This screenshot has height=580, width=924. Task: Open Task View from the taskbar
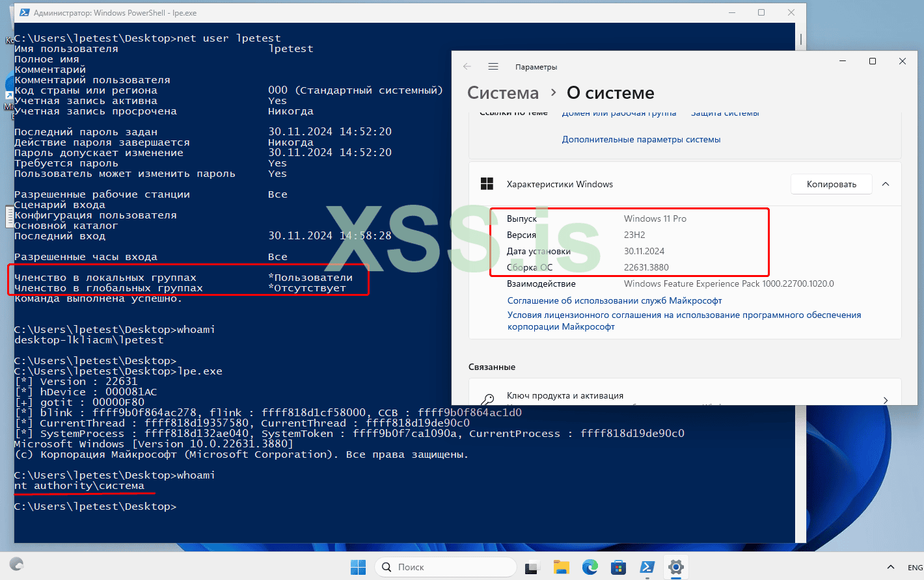coord(533,567)
